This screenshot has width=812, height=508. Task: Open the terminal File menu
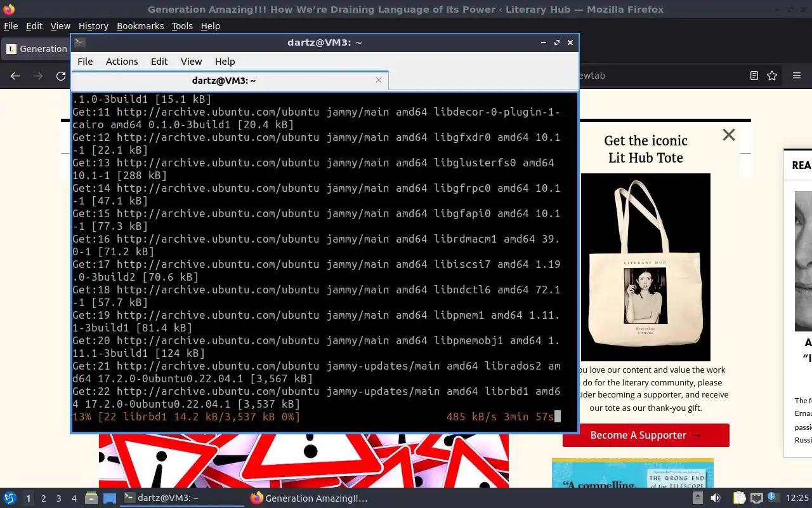85,62
